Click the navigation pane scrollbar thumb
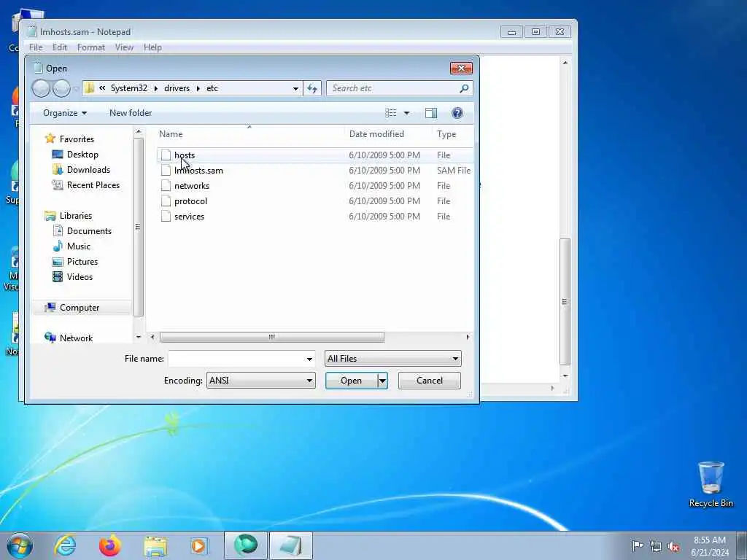Image resolution: width=747 pixels, height=560 pixels. pos(138,227)
